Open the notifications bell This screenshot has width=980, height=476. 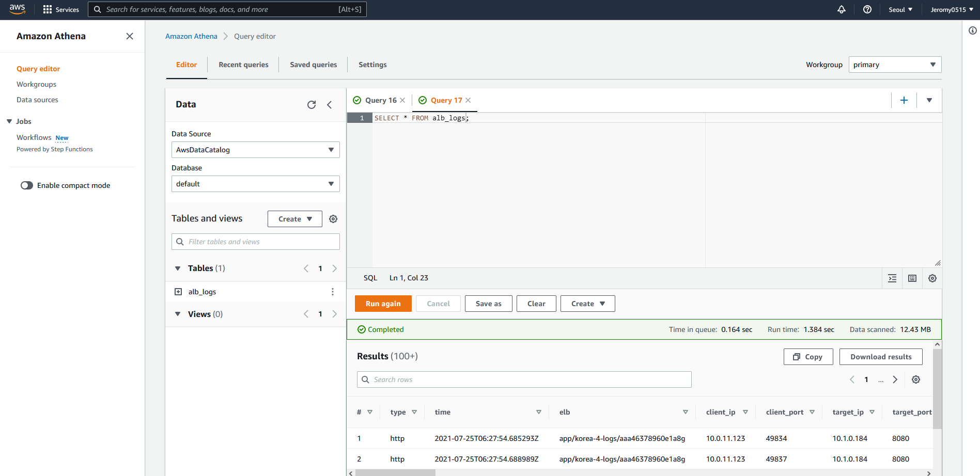tap(842, 9)
